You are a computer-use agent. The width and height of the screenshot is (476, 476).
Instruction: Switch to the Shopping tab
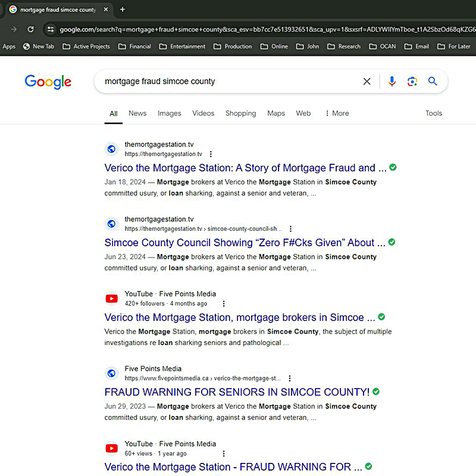(241, 113)
